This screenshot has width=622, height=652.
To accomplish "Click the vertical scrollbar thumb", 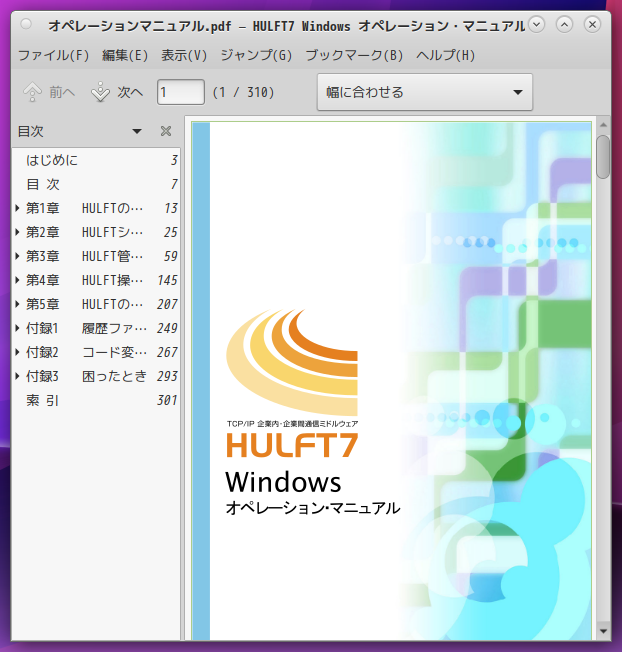I will 603,157.
